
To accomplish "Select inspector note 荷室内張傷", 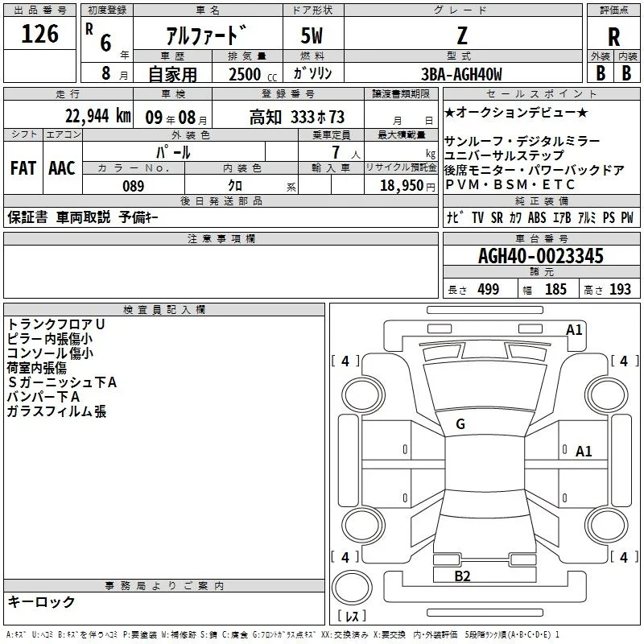I will pyautogui.click(x=37, y=367).
